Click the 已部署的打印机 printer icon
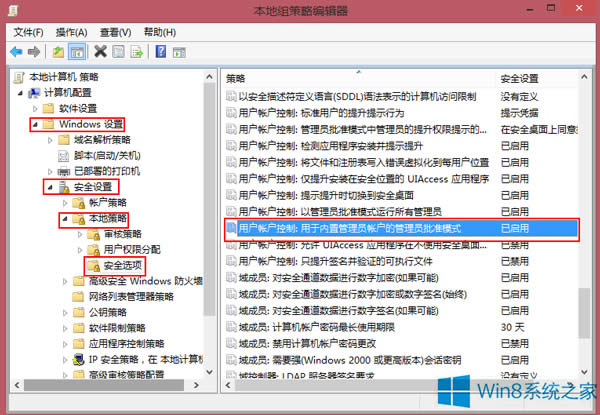 [x=64, y=171]
